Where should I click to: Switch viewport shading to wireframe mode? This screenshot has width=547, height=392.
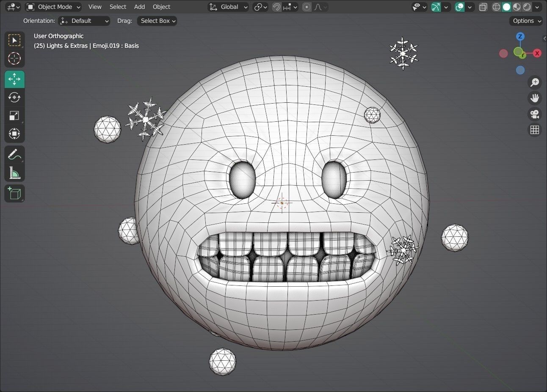(x=496, y=7)
